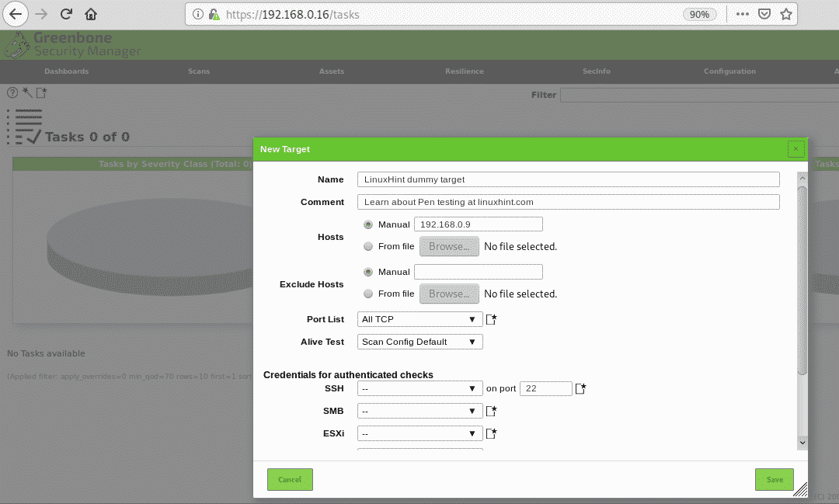Cancel the New Target dialog
The height and width of the screenshot is (504, 839).
tap(290, 480)
